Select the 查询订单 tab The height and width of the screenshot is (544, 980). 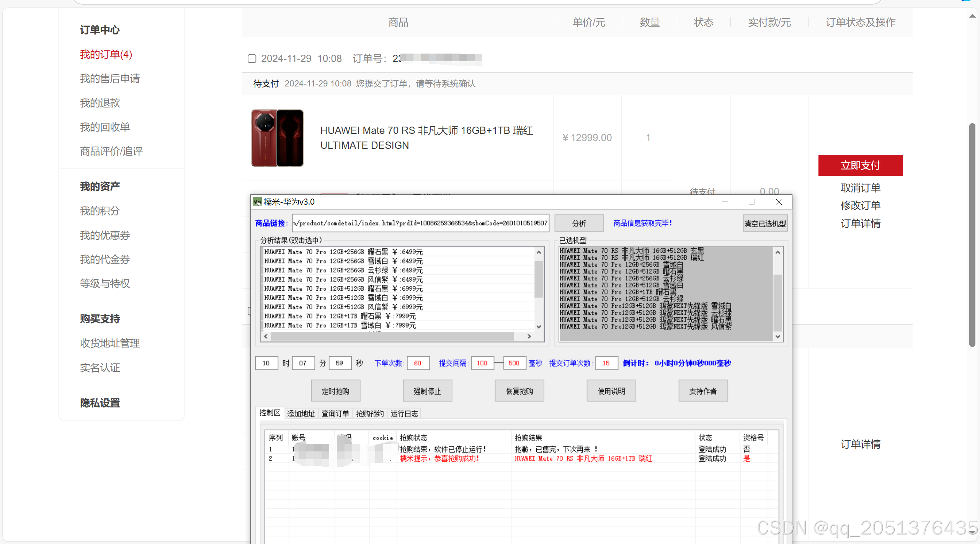tap(335, 414)
